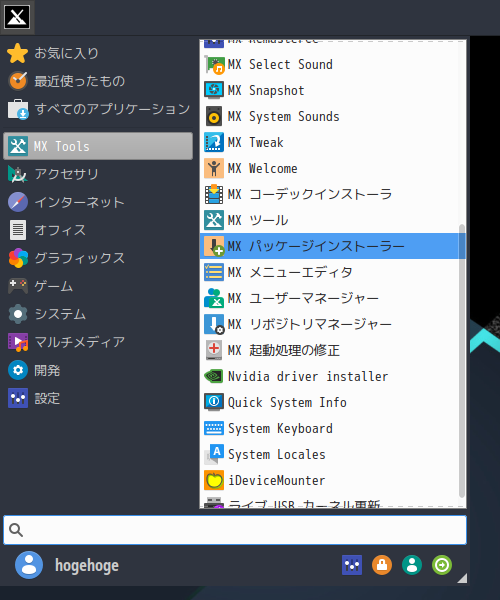Select the グラフィックス category
This screenshot has height=600, width=500.
(98, 258)
